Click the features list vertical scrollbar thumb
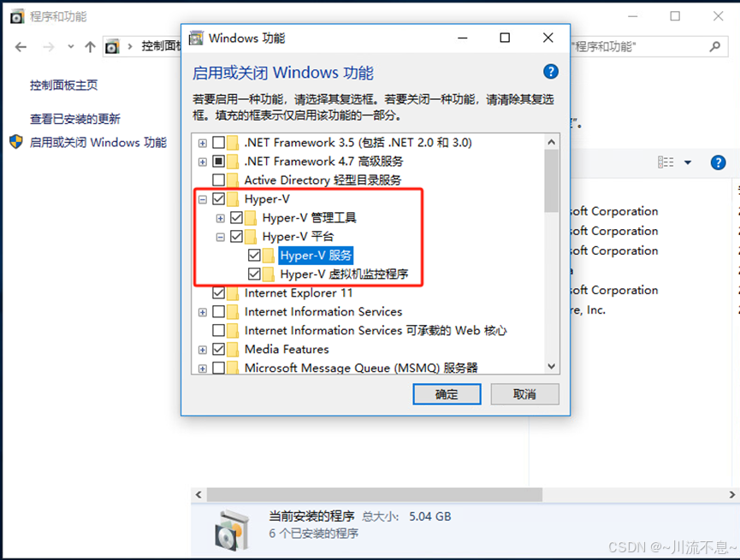The image size is (740, 560). coord(551,181)
